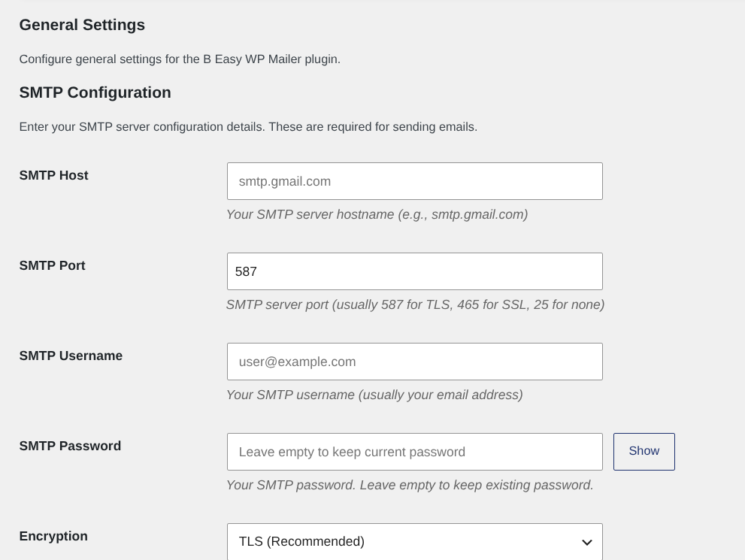Viewport: 745px width, 560px height.
Task: Focus the SMTP Host input field
Action: tap(415, 181)
